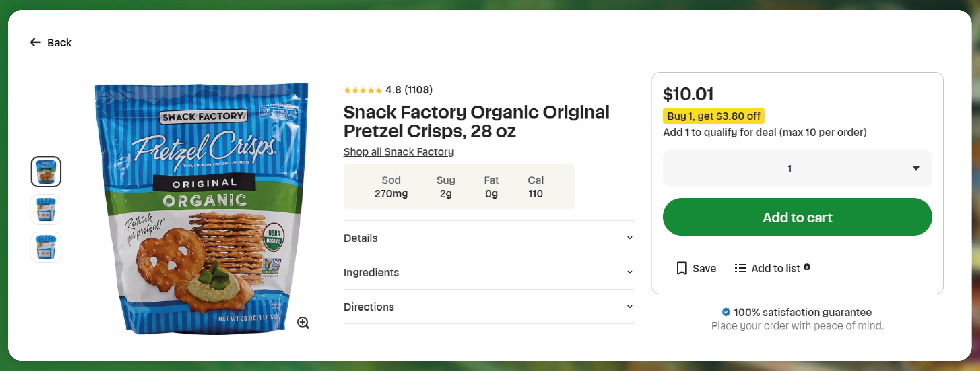Click the blue satisfaction guarantee badge icon

pyautogui.click(x=726, y=312)
